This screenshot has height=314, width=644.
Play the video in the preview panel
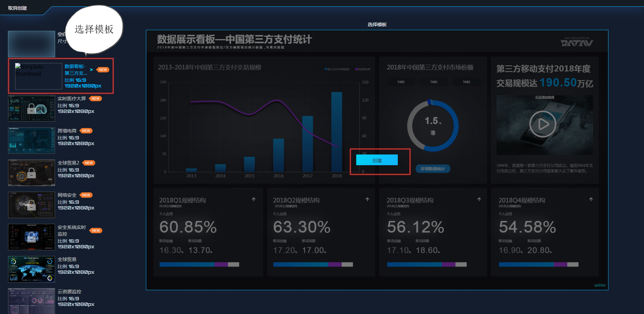[x=543, y=124]
